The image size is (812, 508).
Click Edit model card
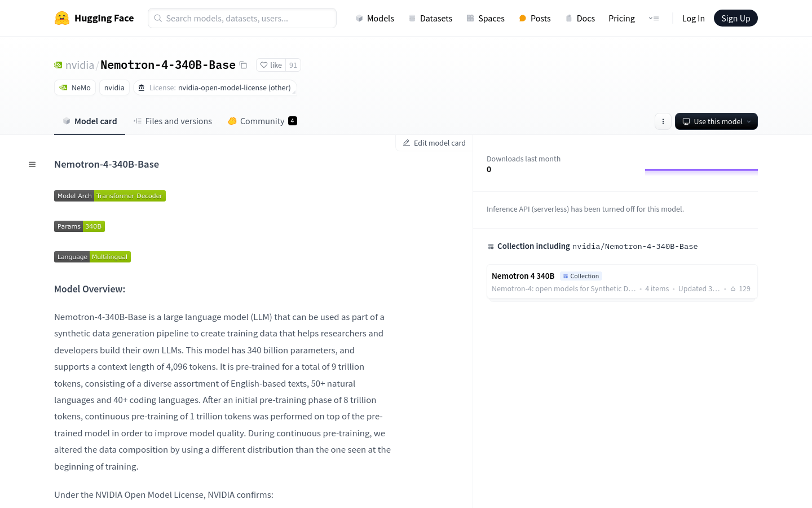click(434, 143)
